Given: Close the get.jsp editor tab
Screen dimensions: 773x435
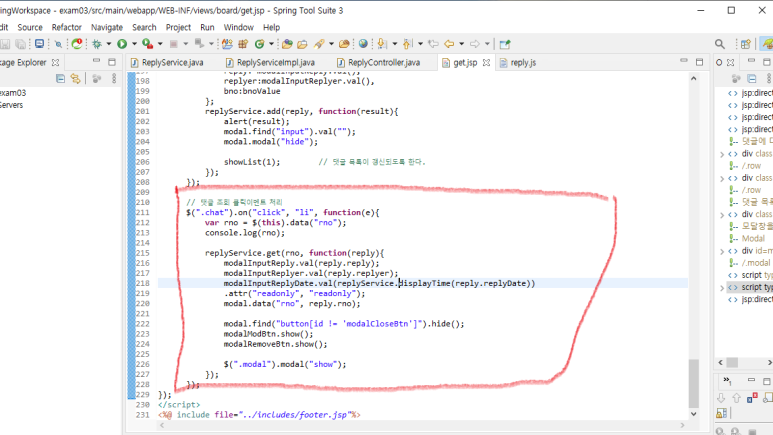Looking at the screenshot, I should (487, 63).
